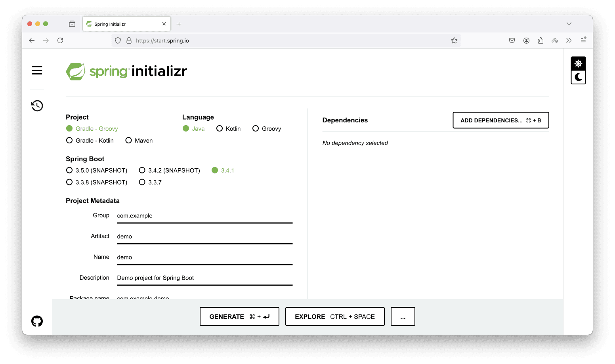Click the 'Dependencies' heading
Screen dimensions: 615x364
[345, 120]
